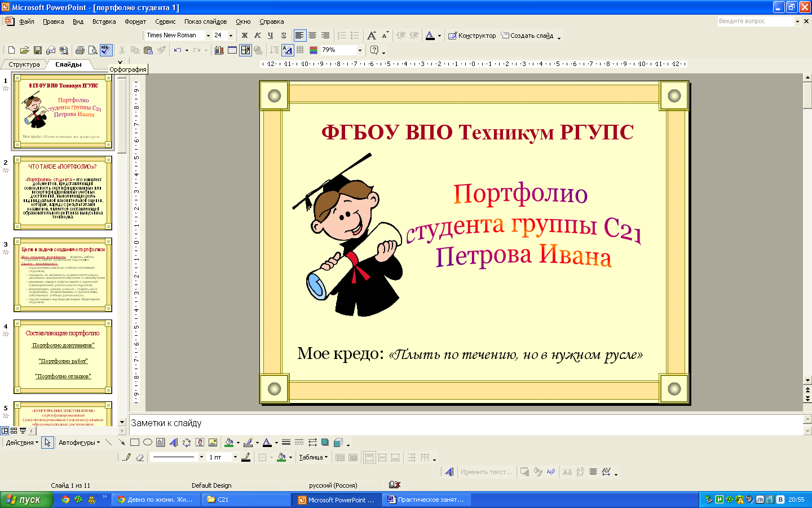Open the Формат menu
This screenshot has width=812, height=508.
pyautogui.click(x=135, y=21)
